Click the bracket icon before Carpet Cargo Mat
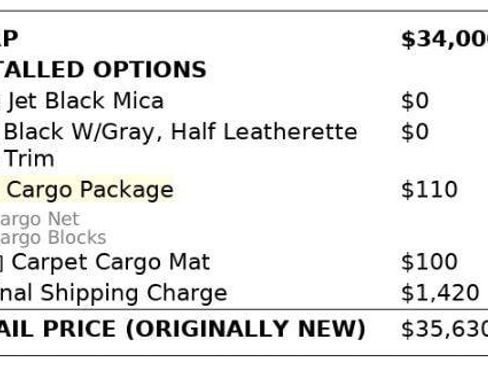Screen dimensions: 488x366 (1, 262)
